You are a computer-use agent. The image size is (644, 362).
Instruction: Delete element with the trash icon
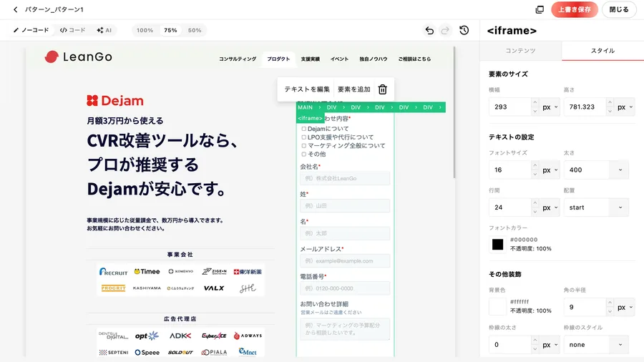(382, 89)
